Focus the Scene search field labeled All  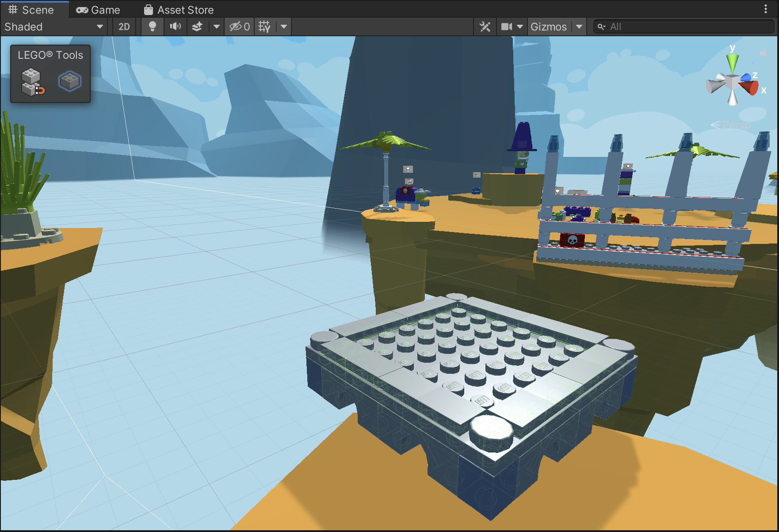684,27
